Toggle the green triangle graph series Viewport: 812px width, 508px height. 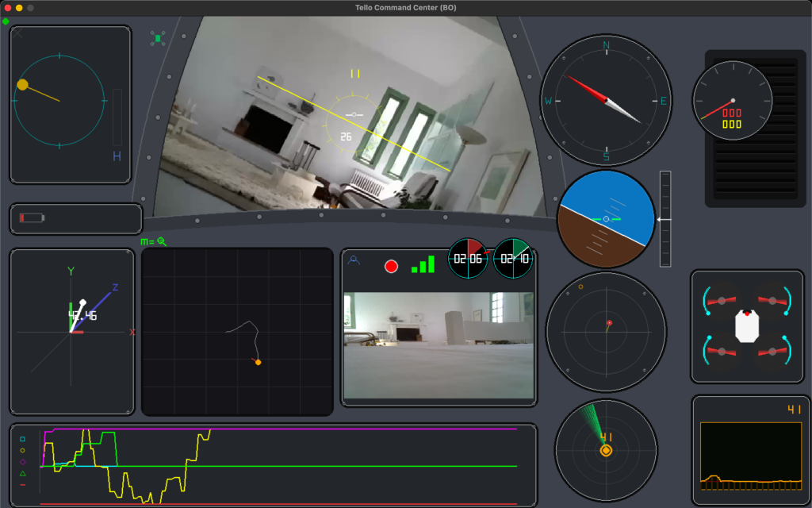point(22,473)
